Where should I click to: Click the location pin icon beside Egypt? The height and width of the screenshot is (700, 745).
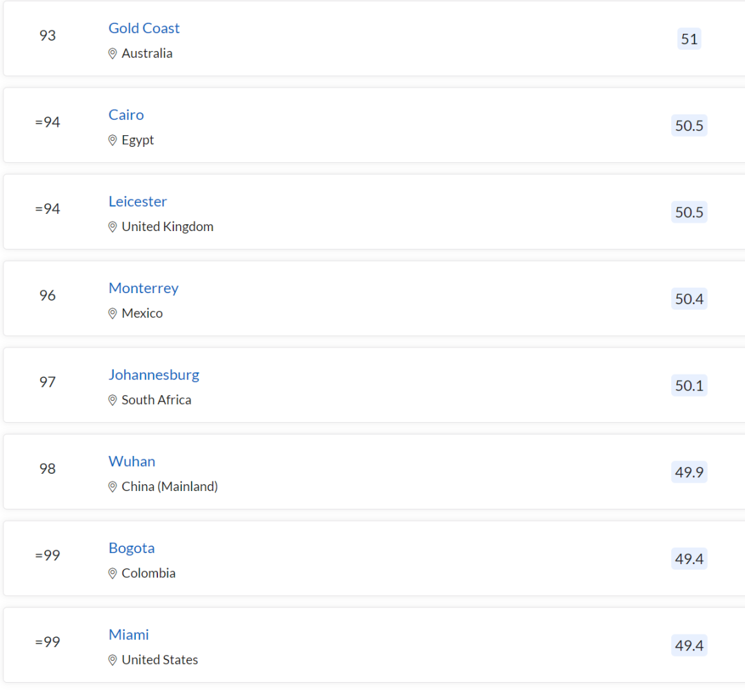pyautogui.click(x=112, y=140)
